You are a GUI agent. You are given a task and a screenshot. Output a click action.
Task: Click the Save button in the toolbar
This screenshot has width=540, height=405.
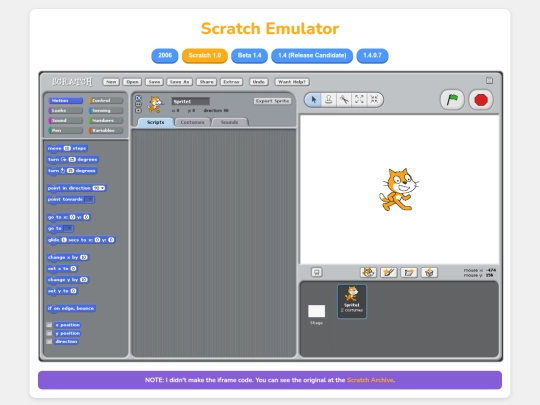[x=154, y=82]
